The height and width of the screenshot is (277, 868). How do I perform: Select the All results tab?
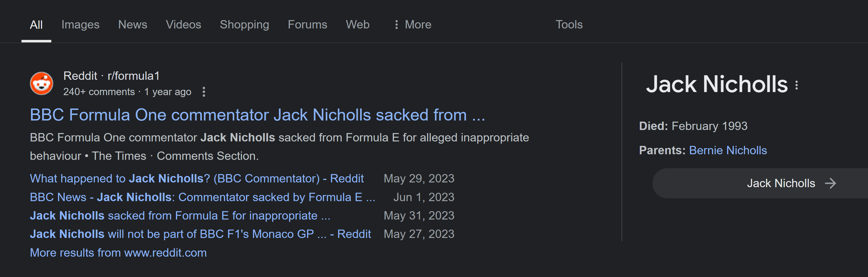[x=36, y=25]
